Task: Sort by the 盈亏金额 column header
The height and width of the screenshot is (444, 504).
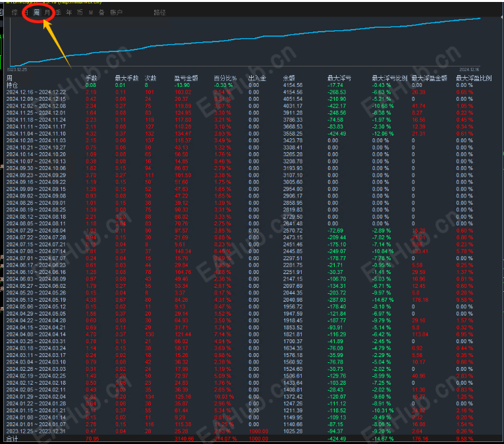Action: (x=186, y=78)
